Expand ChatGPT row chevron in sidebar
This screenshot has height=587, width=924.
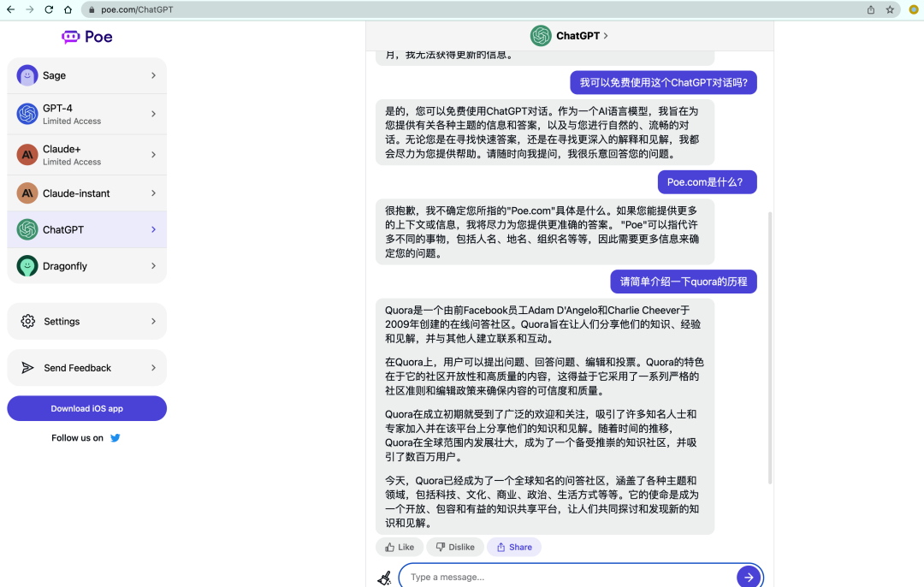point(153,230)
